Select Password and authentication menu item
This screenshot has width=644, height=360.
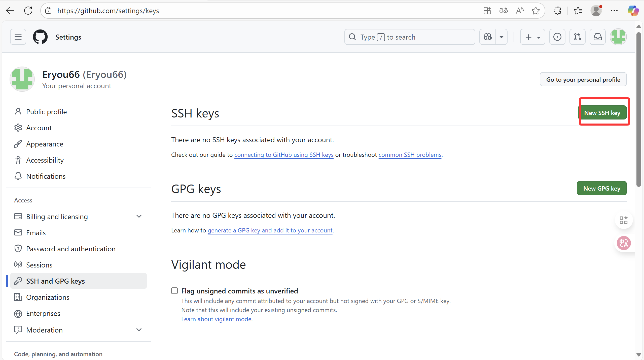[71, 249]
